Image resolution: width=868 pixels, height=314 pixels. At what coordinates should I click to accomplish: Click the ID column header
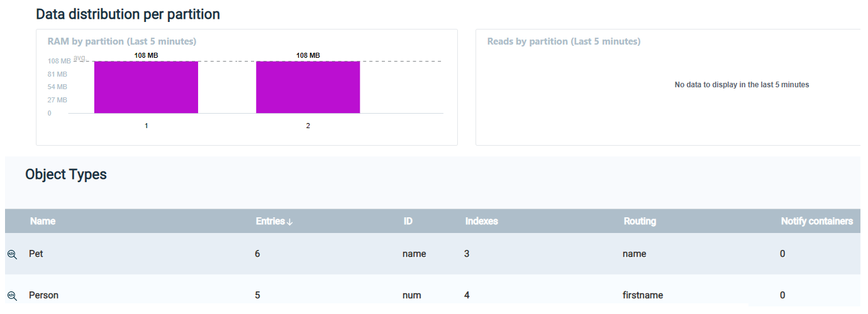coord(408,221)
